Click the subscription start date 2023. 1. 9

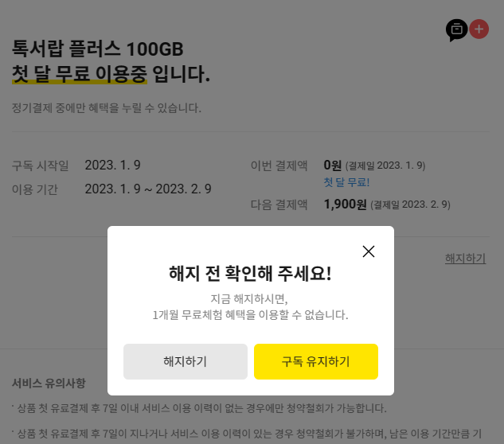(x=112, y=166)
